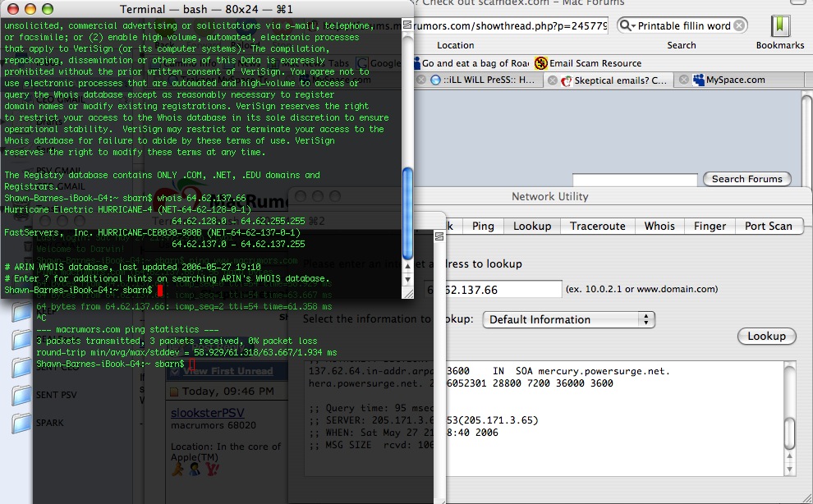The image size is (813, 504).
Task: Click the AIM running-man icon under slooksterPSV
Action: (178, 470)
